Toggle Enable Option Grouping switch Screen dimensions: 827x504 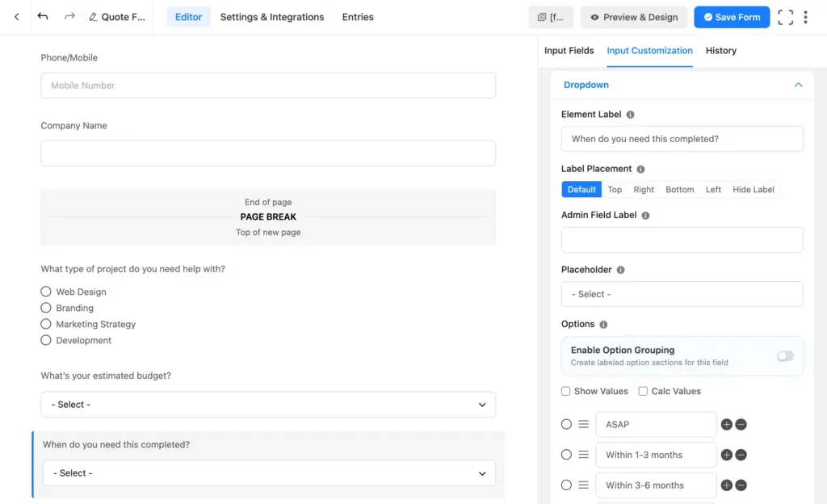[785, 356]
